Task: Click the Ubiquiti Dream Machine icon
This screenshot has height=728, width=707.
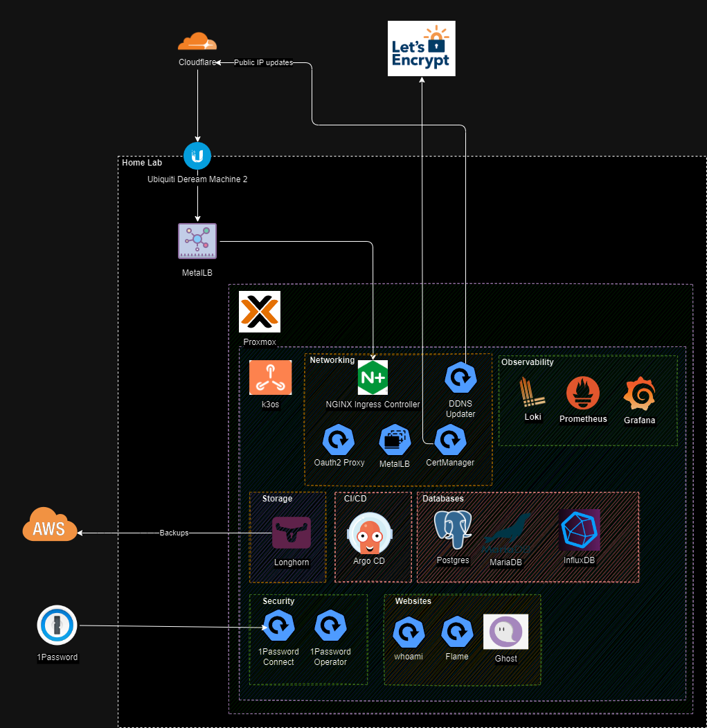Action: [x=197, y=157]
